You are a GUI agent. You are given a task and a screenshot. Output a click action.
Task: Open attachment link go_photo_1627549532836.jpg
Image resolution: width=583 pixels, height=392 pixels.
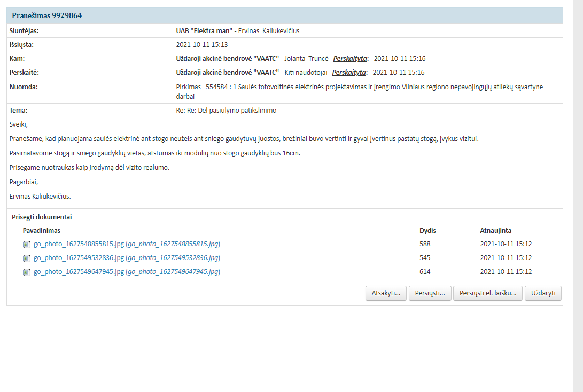79,258
